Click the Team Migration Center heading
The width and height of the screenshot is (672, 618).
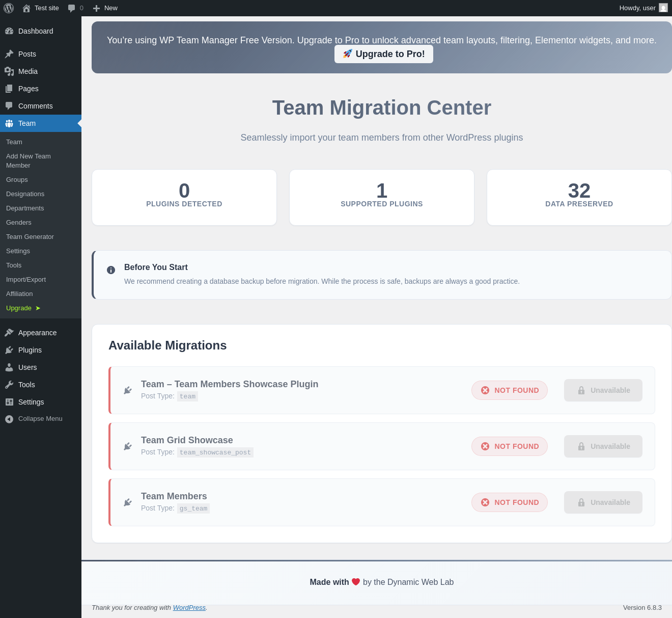click(x=382, y=108)
